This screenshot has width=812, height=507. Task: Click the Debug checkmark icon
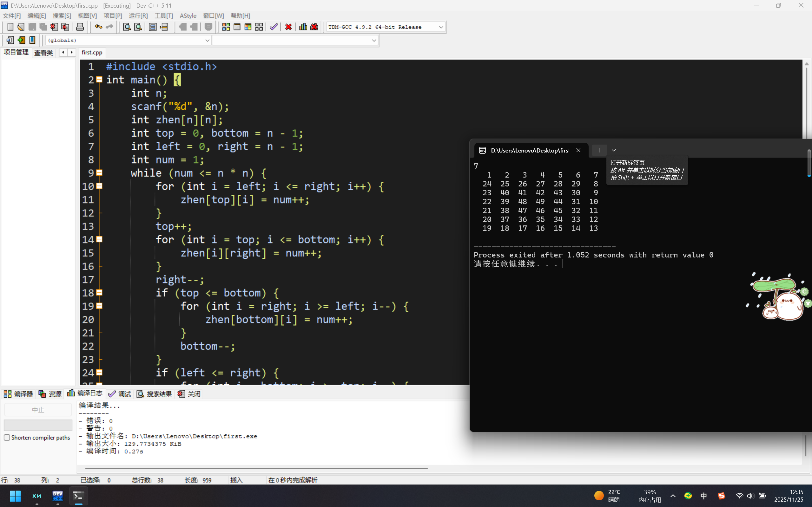[x=274, y=27]
